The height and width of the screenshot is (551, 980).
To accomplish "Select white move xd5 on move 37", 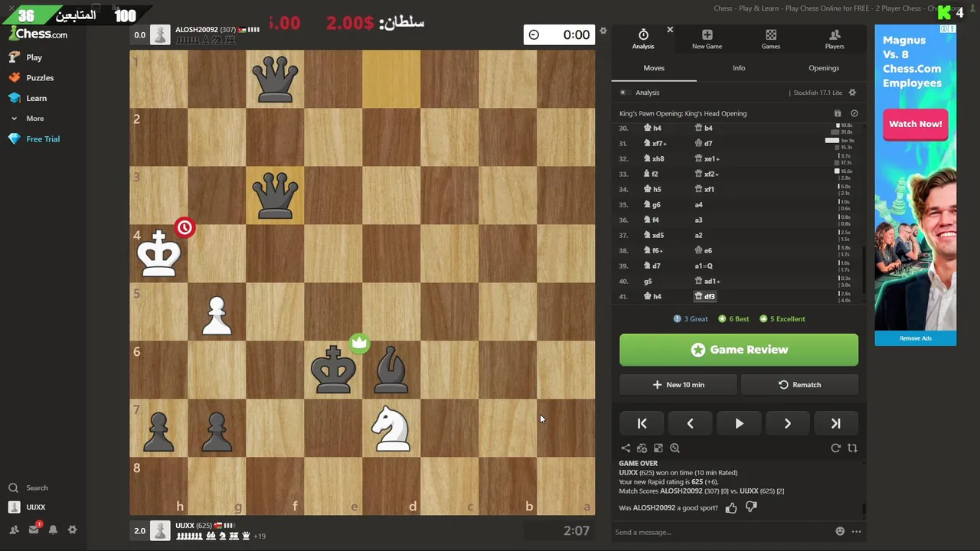I will pos(654,235).
